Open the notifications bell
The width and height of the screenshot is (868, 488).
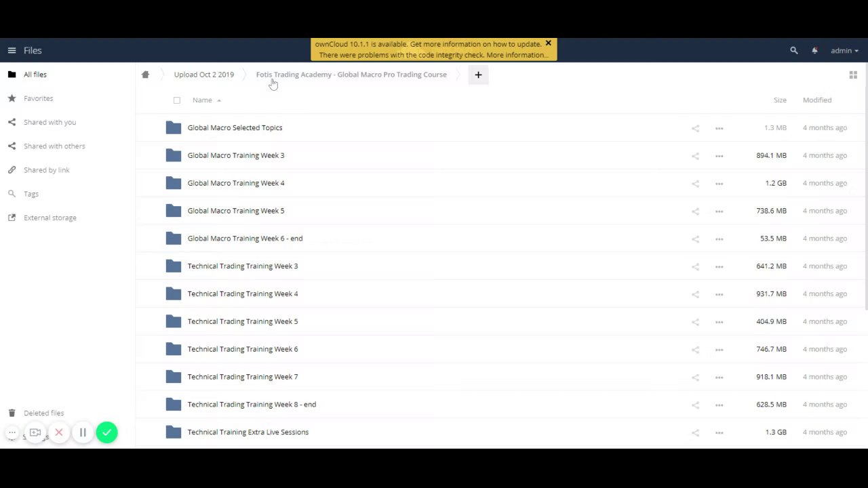click(814, 50)
